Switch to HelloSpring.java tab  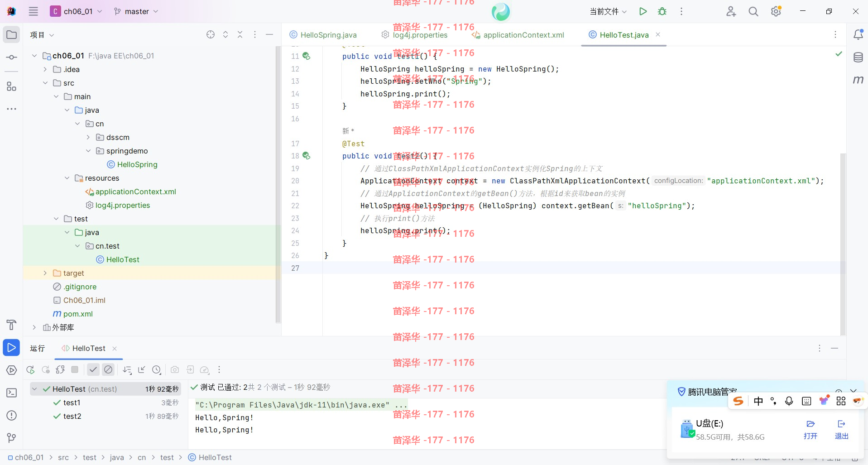click(323, 35)
